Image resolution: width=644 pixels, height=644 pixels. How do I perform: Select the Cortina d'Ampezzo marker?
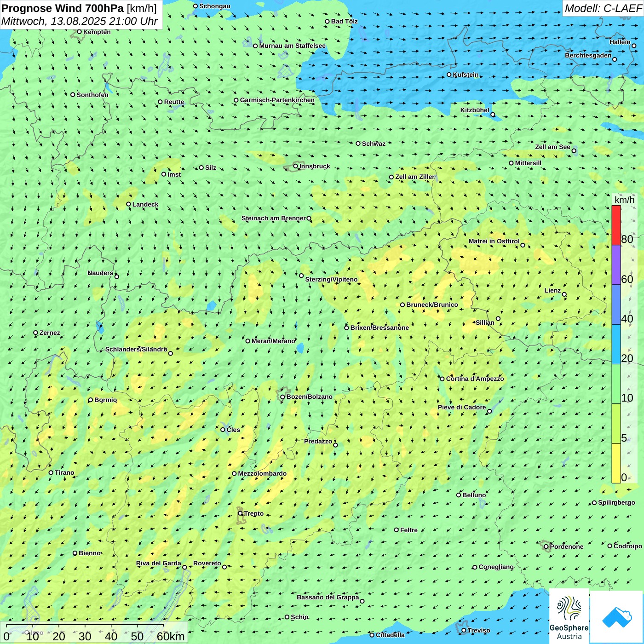coord(442,379)
